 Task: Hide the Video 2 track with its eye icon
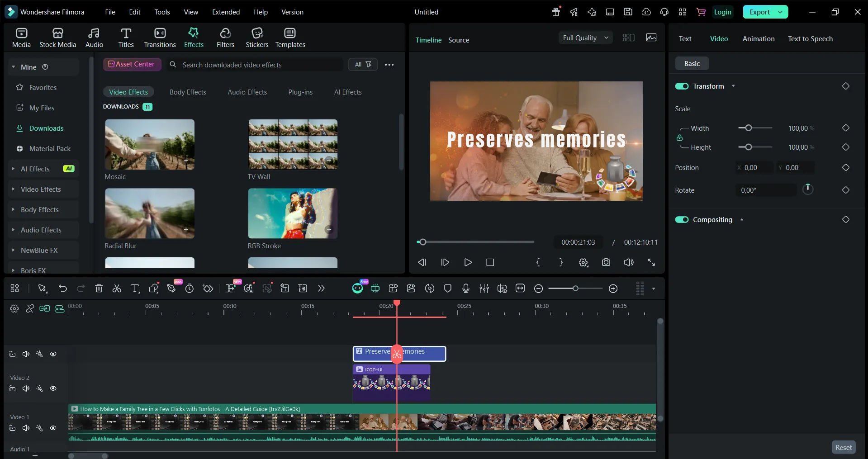[53, 388]
